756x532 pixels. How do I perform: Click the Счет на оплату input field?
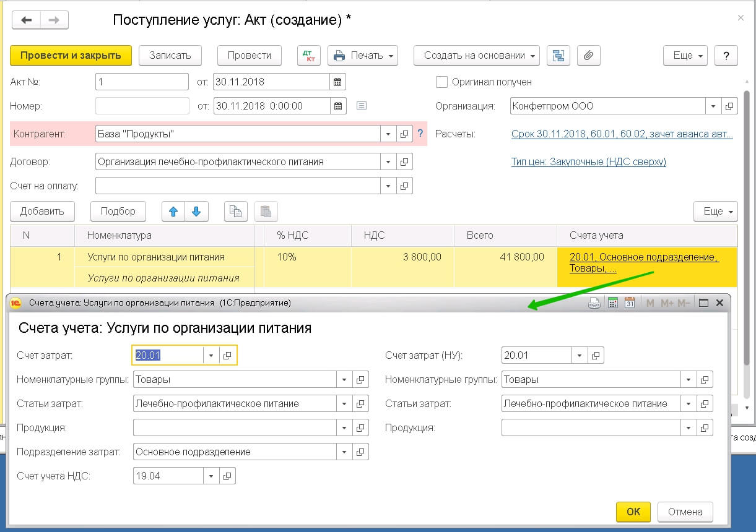tap(238, 186)
